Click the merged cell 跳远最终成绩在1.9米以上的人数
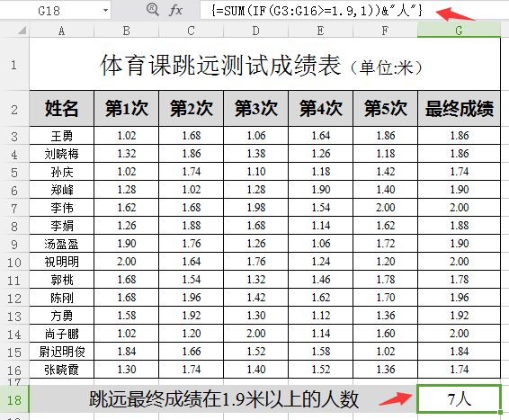The image size is (509, 420). point(223,399)
